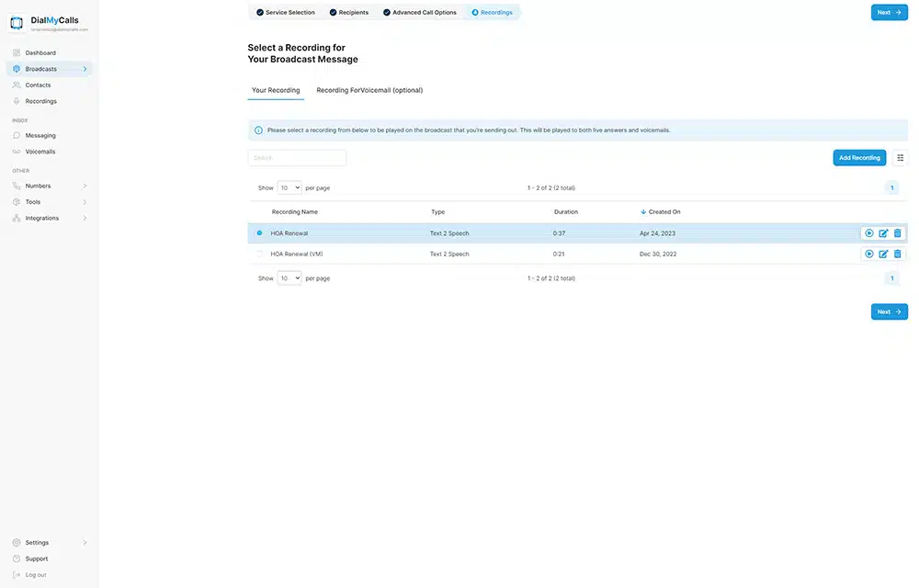
Task: Play the HOA Renewal (VM) recording
Action: coord(869,254)
